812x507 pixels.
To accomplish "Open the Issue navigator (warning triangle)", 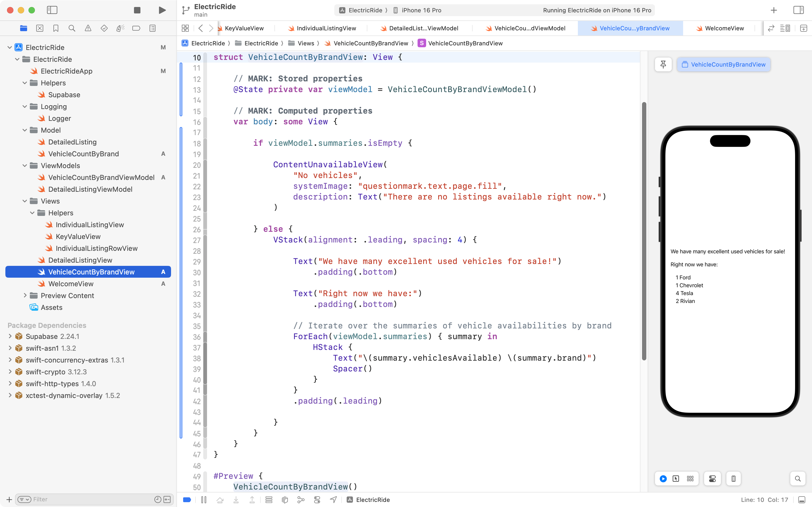I will click(88, 28).
